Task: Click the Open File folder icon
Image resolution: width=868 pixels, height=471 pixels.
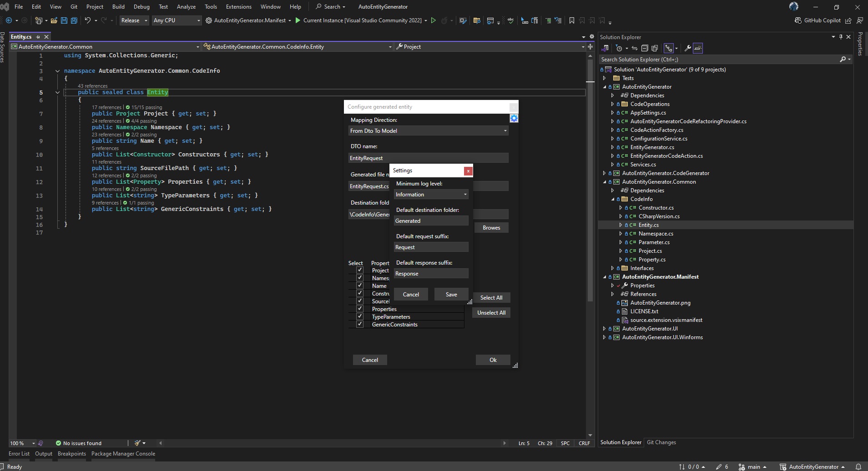Action: click(x=54, y=20)
